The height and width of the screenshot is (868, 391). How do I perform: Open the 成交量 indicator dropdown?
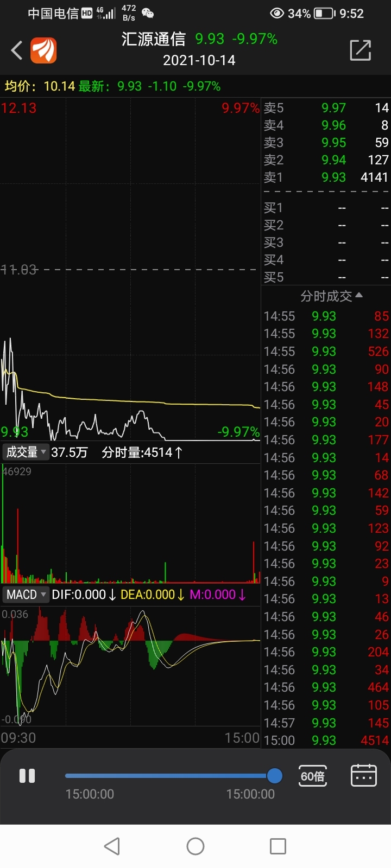click(26, 452)
